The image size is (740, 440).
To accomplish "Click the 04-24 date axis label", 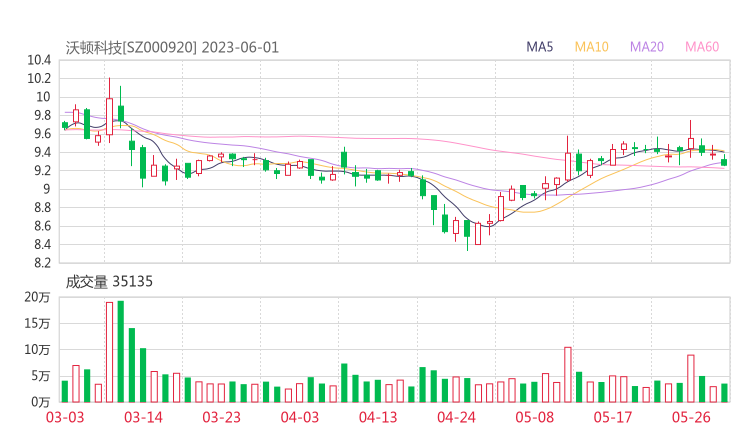I will click(x=456, y=417).
